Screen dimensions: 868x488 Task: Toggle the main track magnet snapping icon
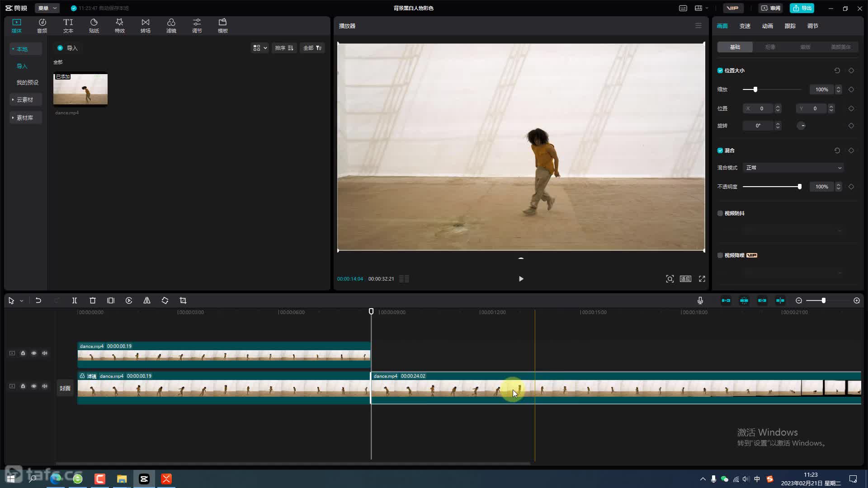(x=726, y=300)
